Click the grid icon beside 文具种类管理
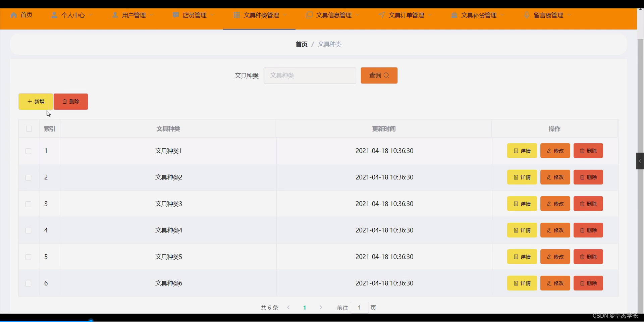This screenshot has width=644, height=322. (236, 15)
